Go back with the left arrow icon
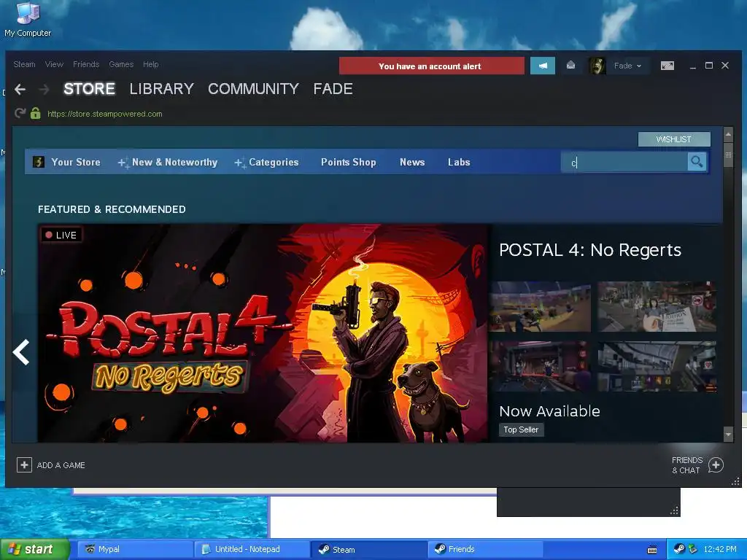The image size is (747, 560). click(x=20, y=89)
